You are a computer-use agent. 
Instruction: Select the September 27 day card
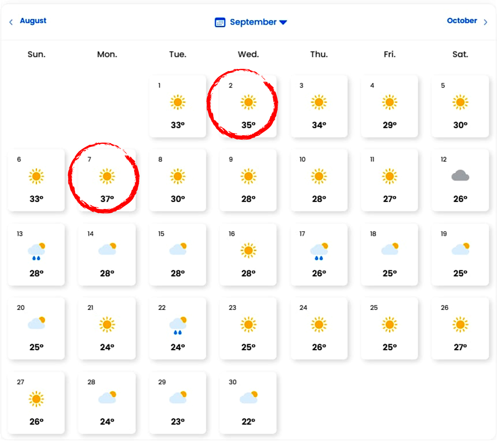(x=36, y=403)
